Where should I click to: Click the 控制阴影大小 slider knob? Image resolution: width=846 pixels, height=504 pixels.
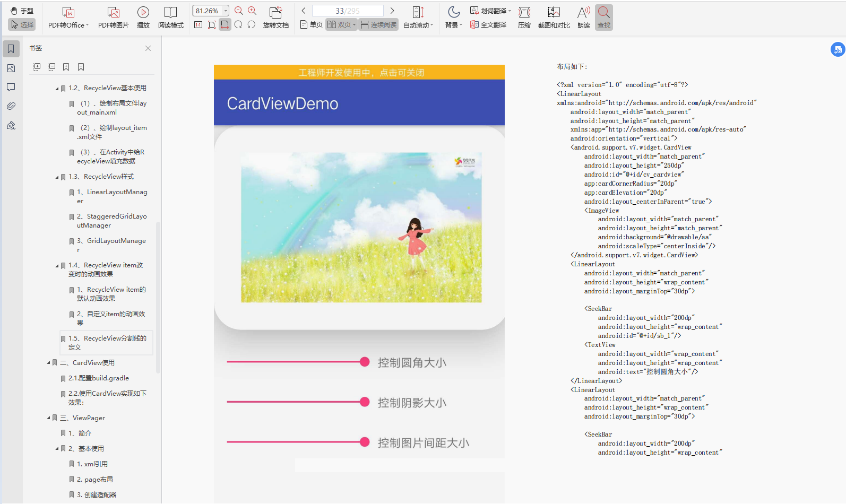coord(365,402)
